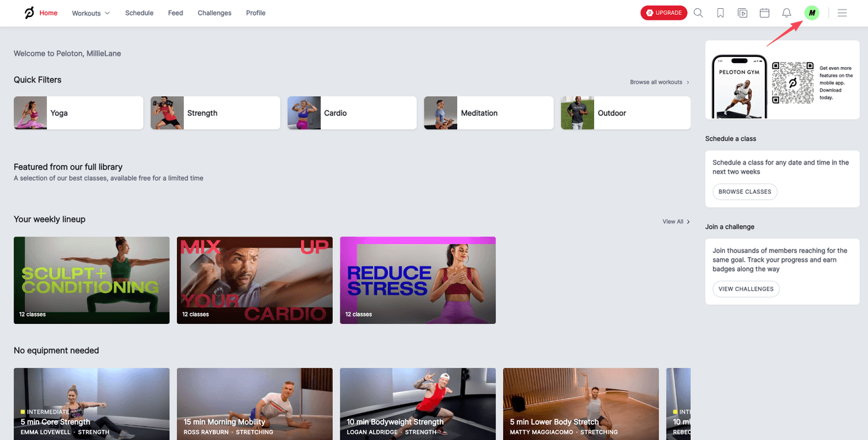This screenshot has width=868, height=440.
Task: Click VIEW CHALLENGES to join a challenge
Action: (746, 289)
